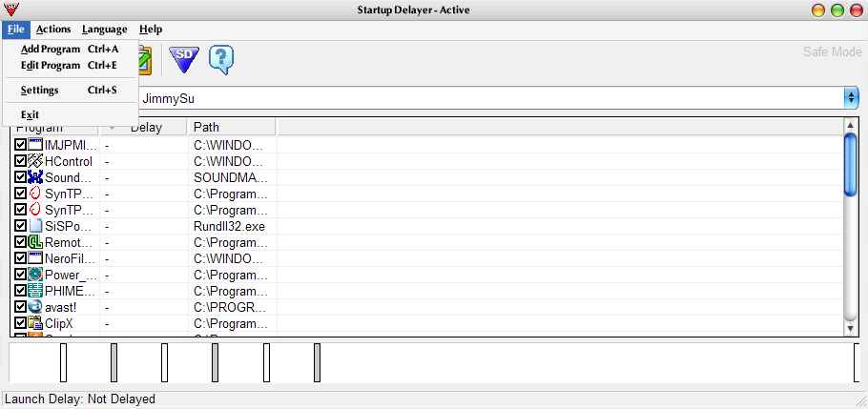868x409 pixels.
Task: Click the scrollbar down arrow of the program list
Action: [x=850, y=329]
